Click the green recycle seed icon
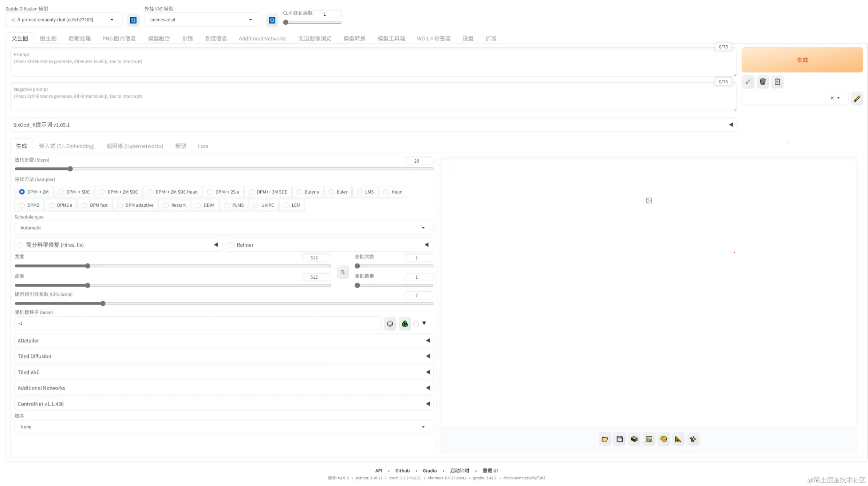 tap(405, 324)
